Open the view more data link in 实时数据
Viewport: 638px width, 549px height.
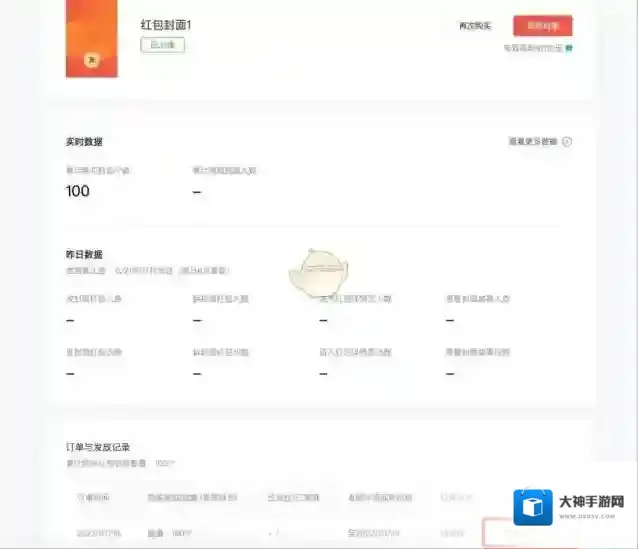[x=533, y=141]
